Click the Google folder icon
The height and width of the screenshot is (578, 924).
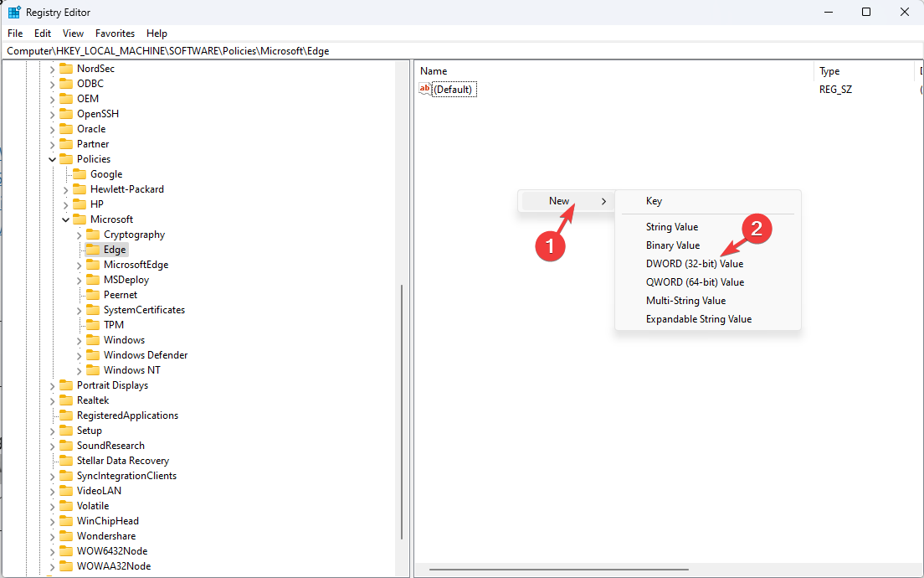[x=80, y=174]
